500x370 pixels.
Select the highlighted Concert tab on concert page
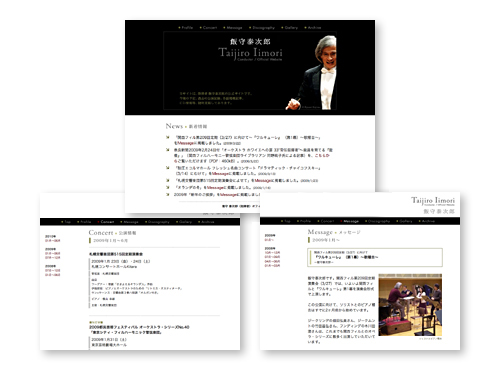pyautogui.click(x=107, y=222)
